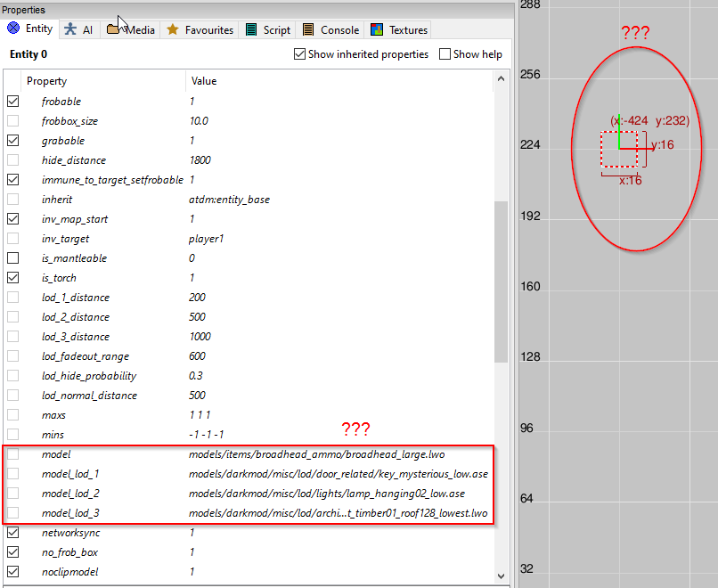The width and height of the screenshot is (718, 588).
Task: Click the Console tab icon
Action: [308, 29]
